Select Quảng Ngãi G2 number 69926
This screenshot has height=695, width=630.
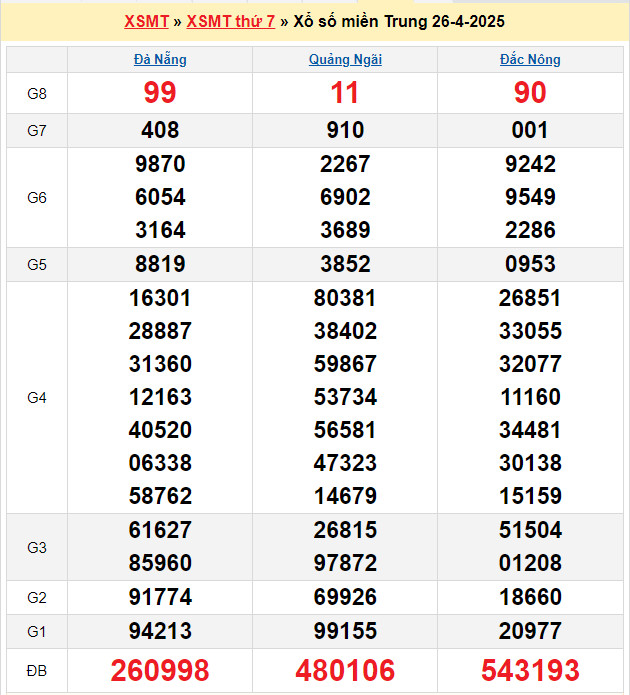click(345, 597)
